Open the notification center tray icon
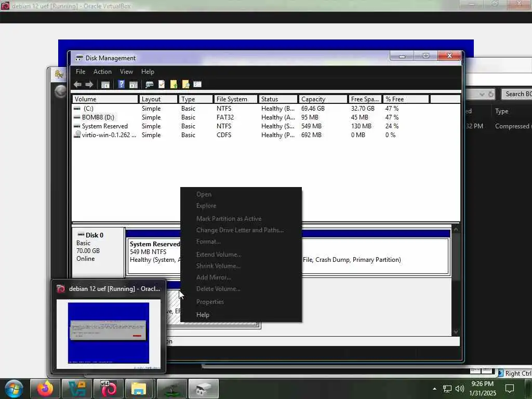 coord(510,389)
